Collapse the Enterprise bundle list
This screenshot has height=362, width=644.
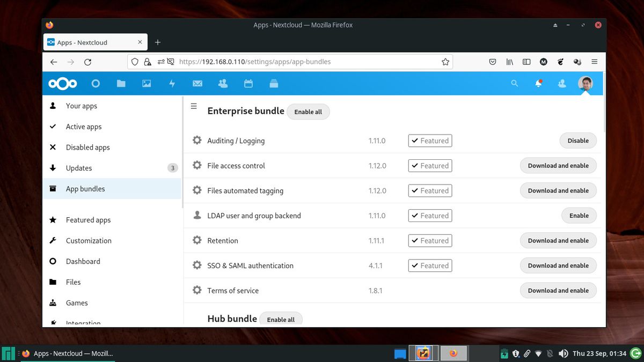coord(194,106)
